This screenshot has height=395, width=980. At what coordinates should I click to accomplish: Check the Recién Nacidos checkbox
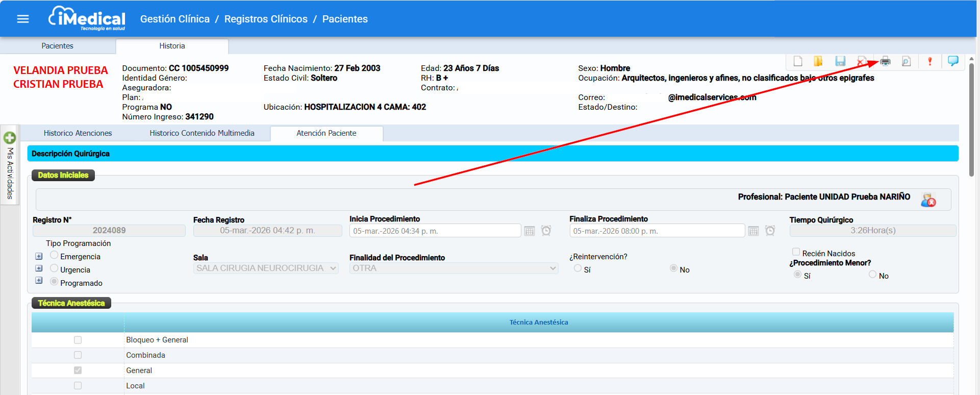click(x=796, y=252)
